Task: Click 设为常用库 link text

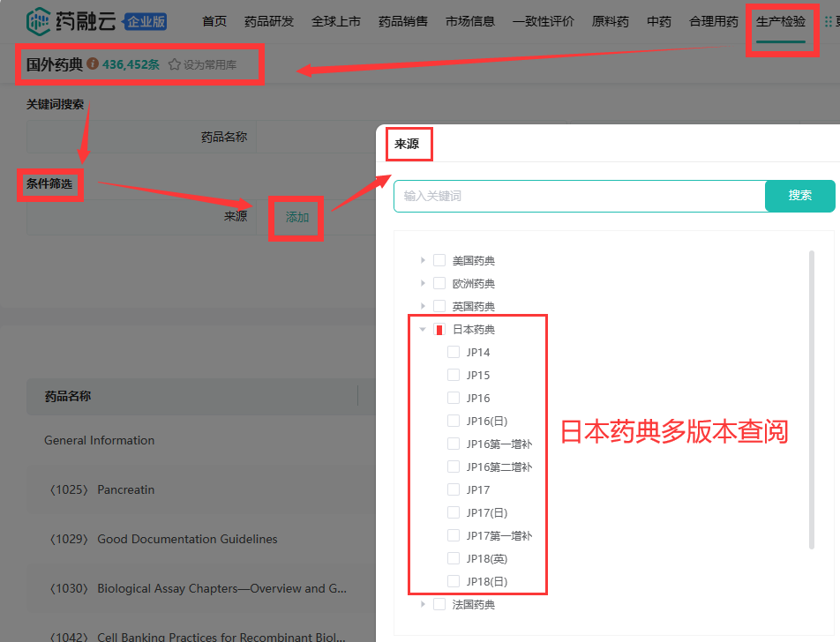Action: point(209,64)
